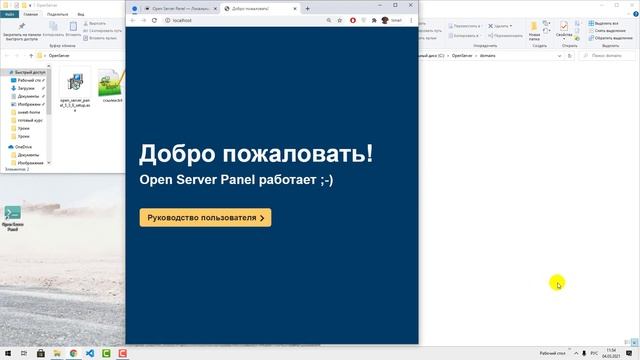
Task: Open the Chrome profile avatar
Action: (x=384, y=20)
